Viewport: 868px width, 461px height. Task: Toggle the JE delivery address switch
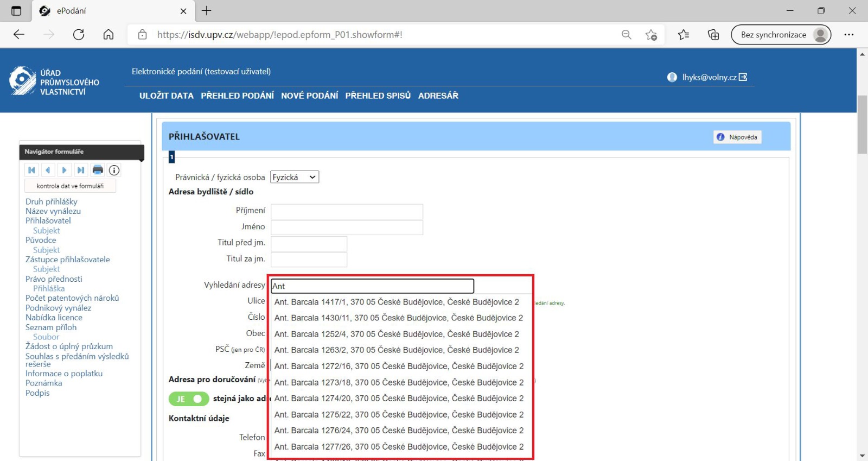188,399
